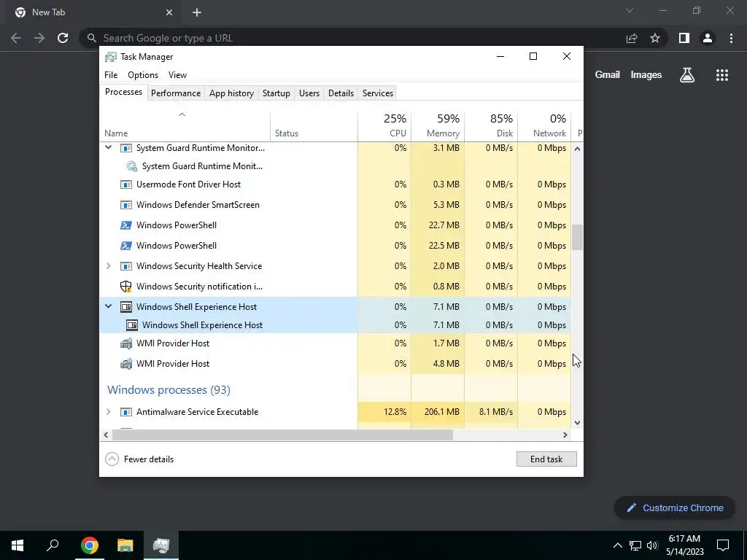The image size is (747, 560).
Task: Click the first Windows PowerShell icon with 22.7 MB
Action: [125, 225]
